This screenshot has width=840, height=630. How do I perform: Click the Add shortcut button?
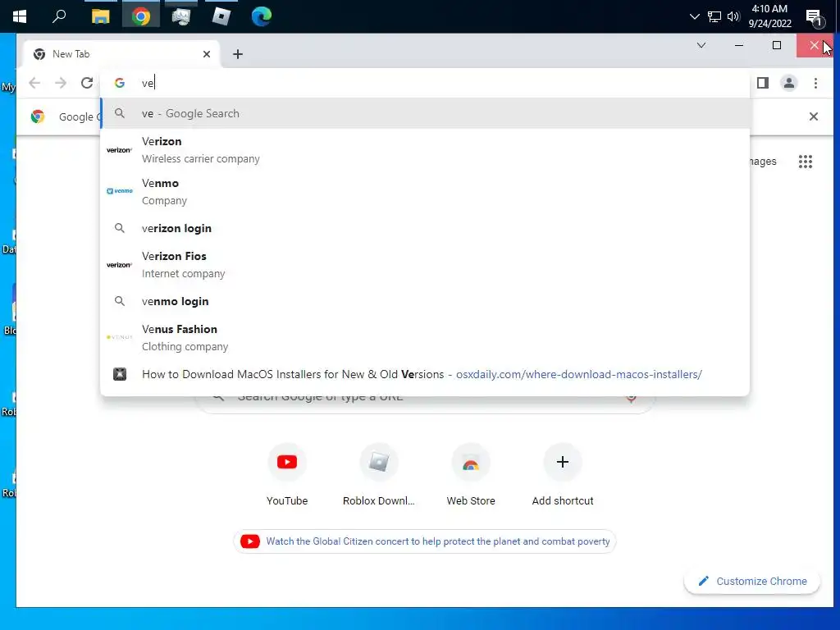click(x=563, y=475)
